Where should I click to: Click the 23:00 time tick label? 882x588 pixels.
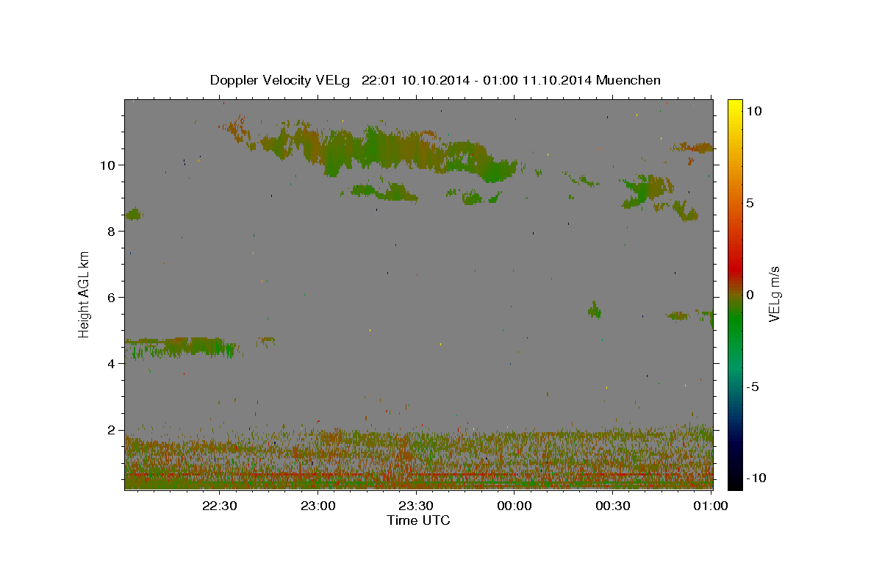[318, 506]
